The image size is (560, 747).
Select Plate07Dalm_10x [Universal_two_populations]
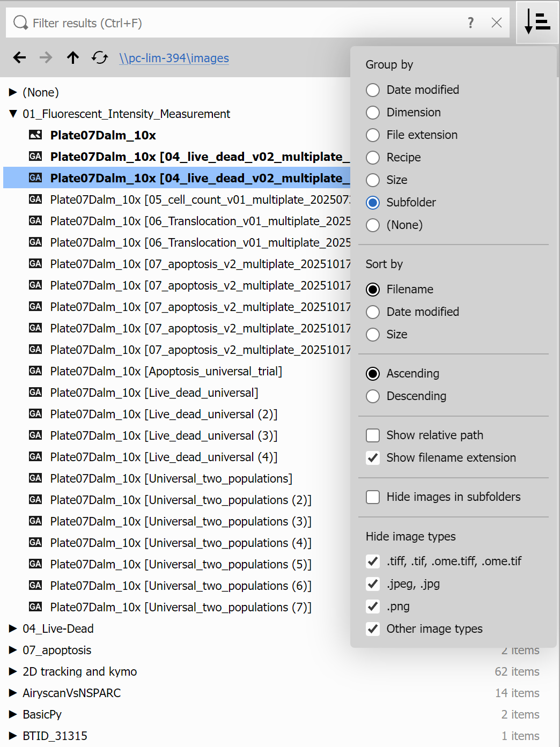[x=171, y=478]
